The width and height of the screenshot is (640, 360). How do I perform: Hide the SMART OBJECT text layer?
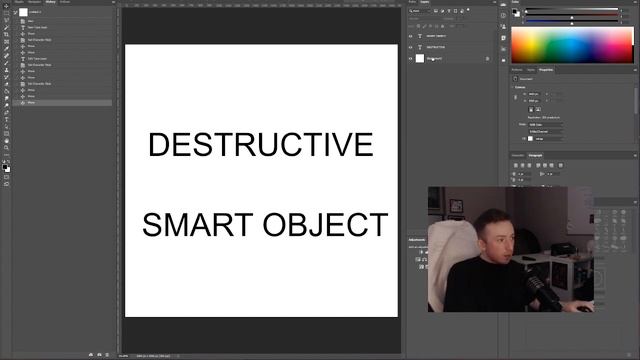click(x=411, y=36)
